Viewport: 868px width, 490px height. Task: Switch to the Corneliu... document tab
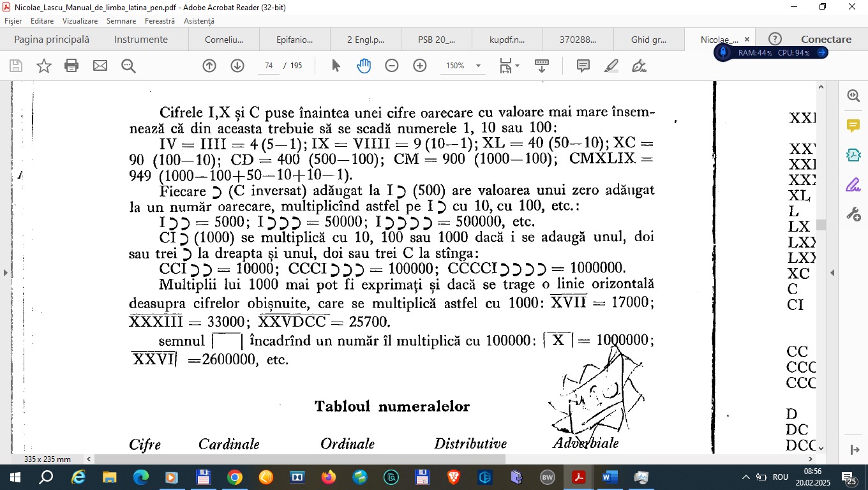click(224, 40)
